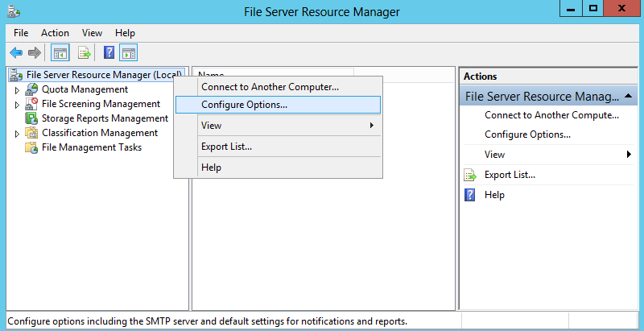Expand the File Screening Management node
The height and width of the screenshot is (331, 644).
pos(17,105)
